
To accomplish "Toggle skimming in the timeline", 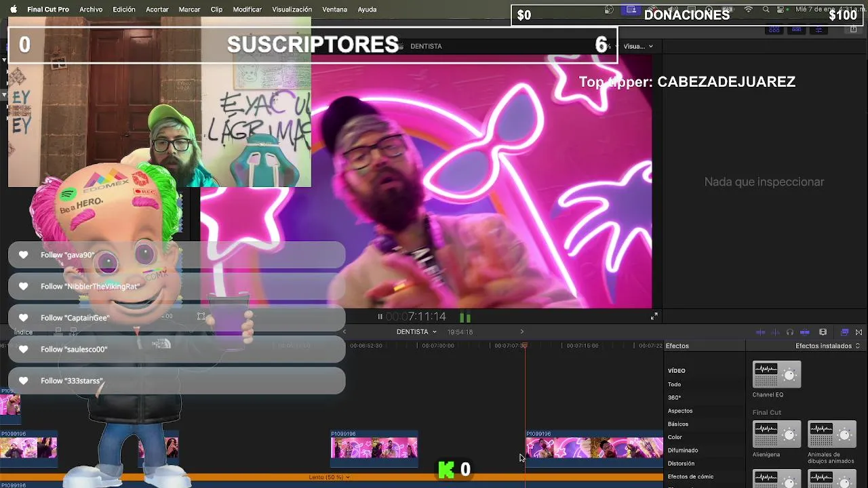I will (761, 332).
